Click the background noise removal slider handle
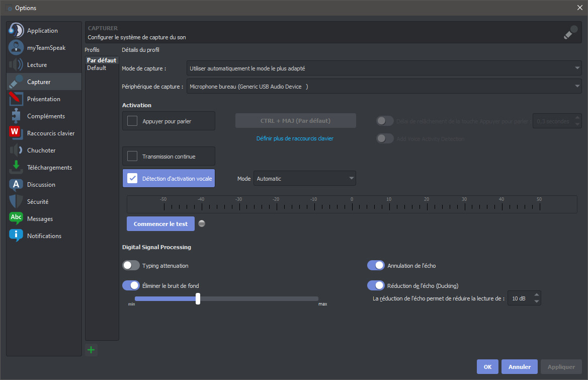Screen dimensions: 588x380 pyautogui.click(x=198, y=298)
